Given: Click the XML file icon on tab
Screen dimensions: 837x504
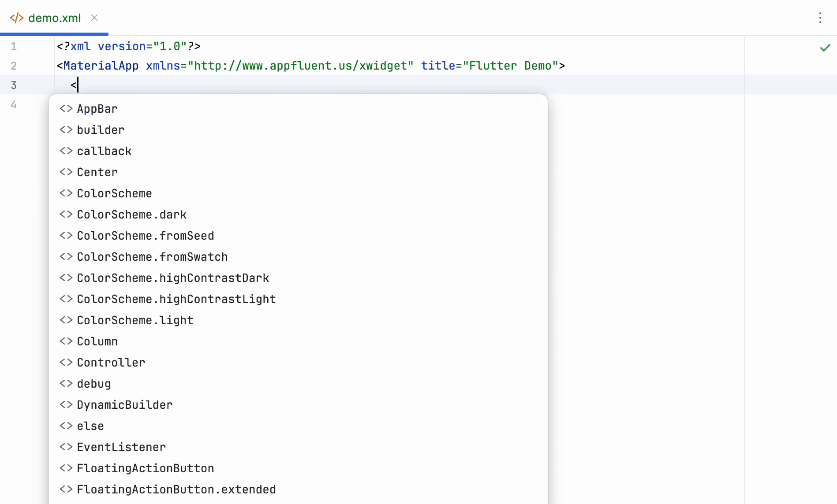Looking at the screenshot, I should coord(17,18).
